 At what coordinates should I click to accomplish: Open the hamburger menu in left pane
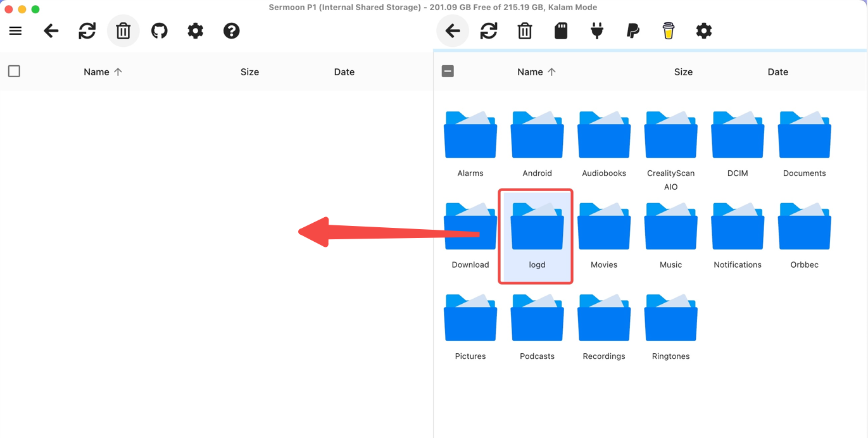coord(15,30)
